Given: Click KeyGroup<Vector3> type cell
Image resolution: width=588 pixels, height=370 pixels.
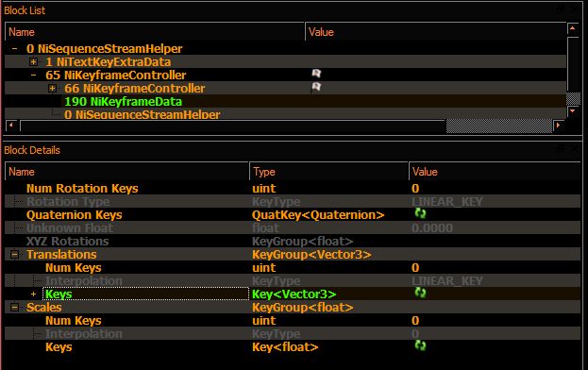Looking at the screenshot, I should click(311, 255).
